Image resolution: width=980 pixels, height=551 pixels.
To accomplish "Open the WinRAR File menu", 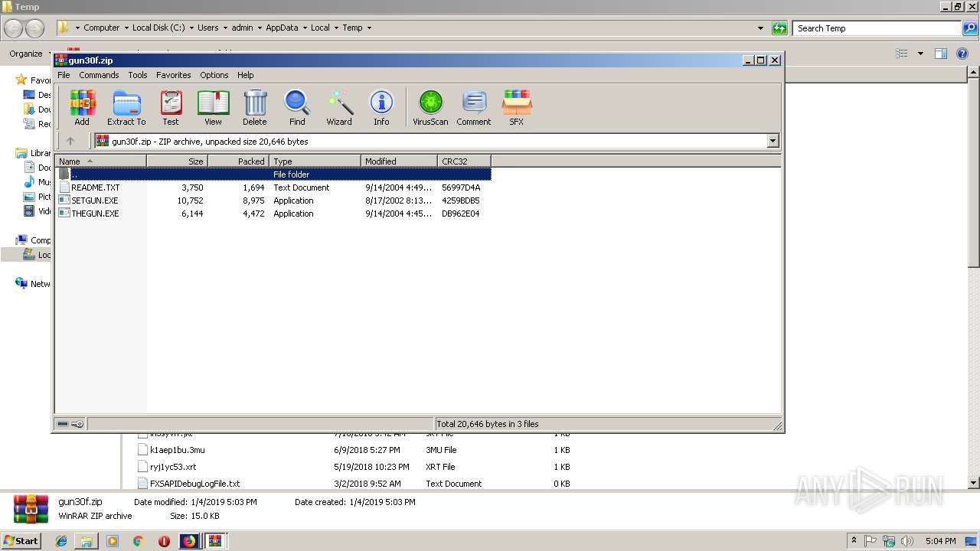I will 64,75.
